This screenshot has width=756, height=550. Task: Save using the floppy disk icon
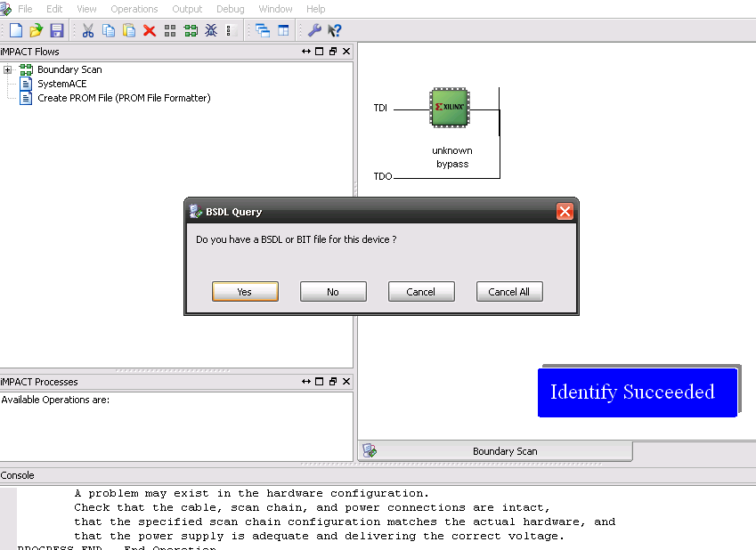point(57,30)
